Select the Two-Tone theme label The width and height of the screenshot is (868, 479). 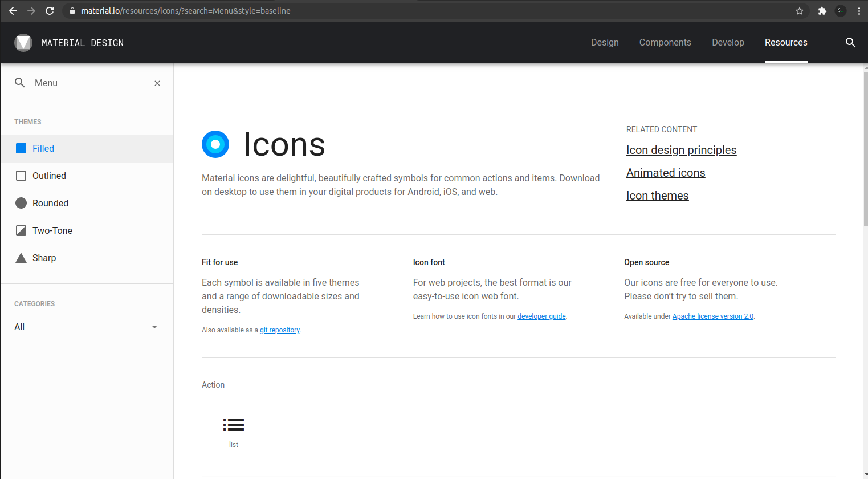[x=52, y=230]
